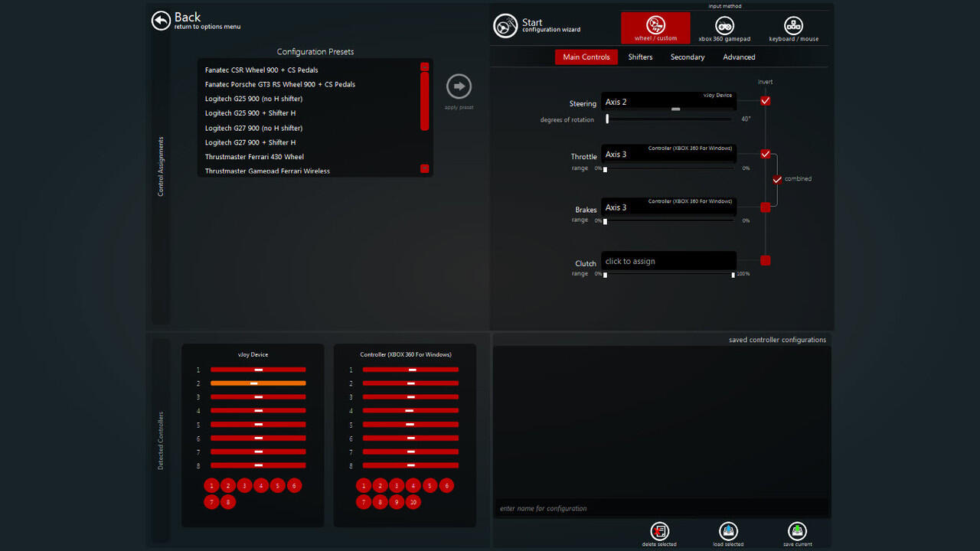Select 'Logitech G25 900 + Shifter H' preset
980x551 pixels.
pyautogui.click(x=250, y=113)
